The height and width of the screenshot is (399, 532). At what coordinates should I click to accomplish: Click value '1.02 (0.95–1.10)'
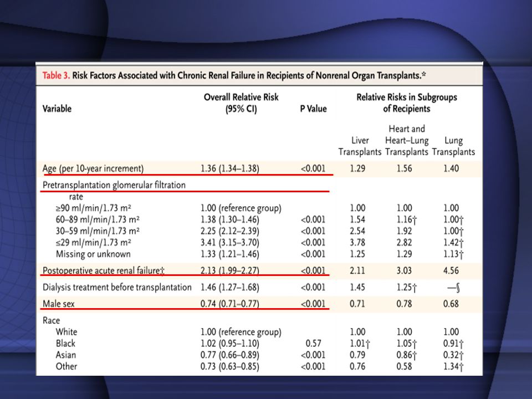pos(229,344)
